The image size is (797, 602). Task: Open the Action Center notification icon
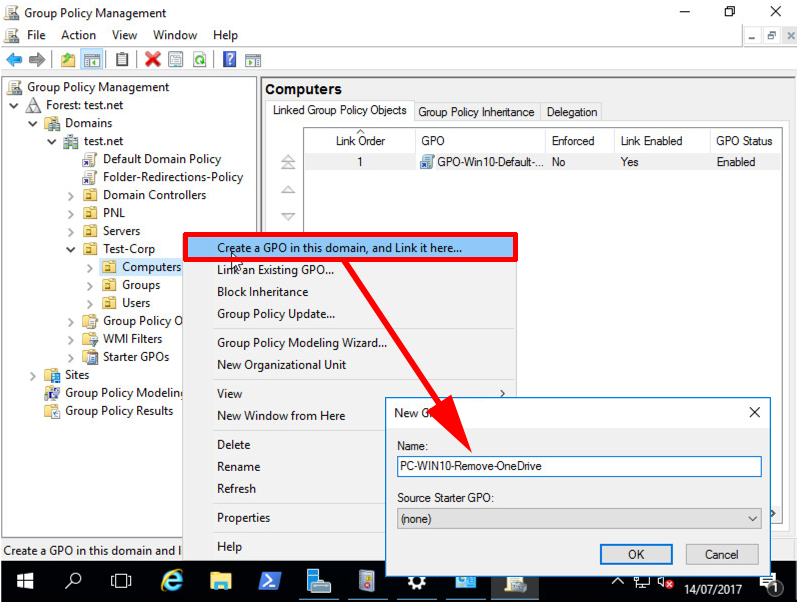coord(770,585)
